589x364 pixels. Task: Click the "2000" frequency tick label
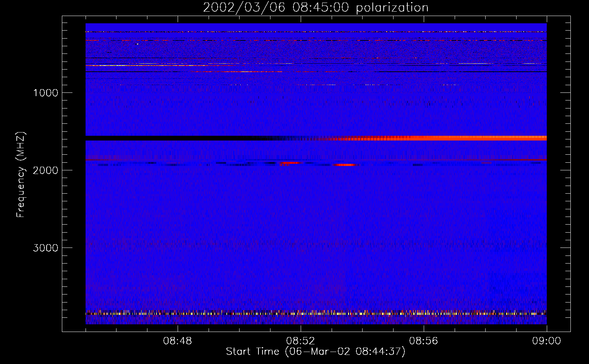tap(46, 170)
